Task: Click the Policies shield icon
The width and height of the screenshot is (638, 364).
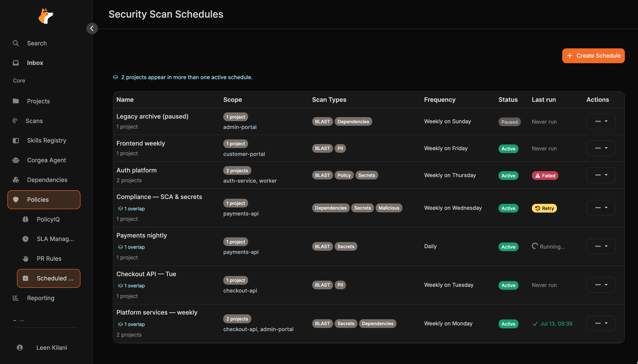Action: pyautogui.click(x=16, y=199)
